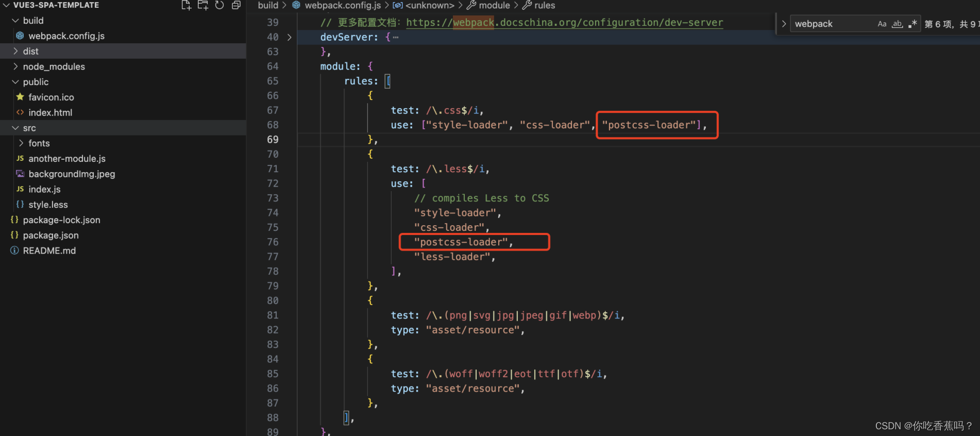Click webpack.config.js in the breadcrumb
This screenshot has height=436, width=980.
pyautogui.click(x=343, y=5)
